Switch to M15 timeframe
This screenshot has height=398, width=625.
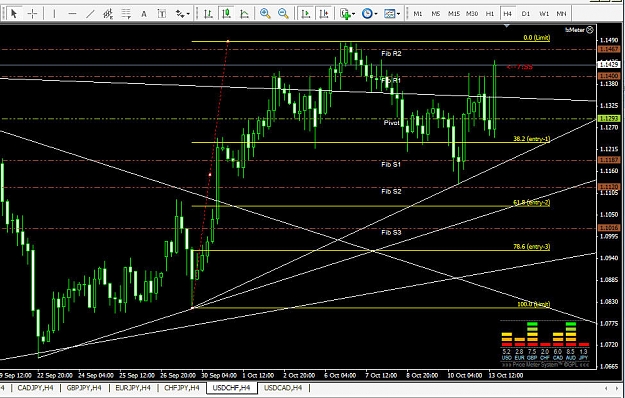coord(454,14)
